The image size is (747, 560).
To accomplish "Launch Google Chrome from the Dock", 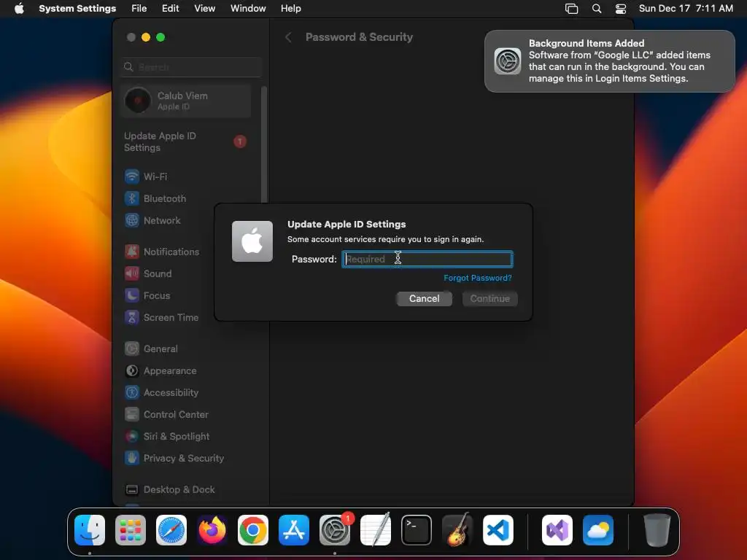I will click(x=253, y=530).
